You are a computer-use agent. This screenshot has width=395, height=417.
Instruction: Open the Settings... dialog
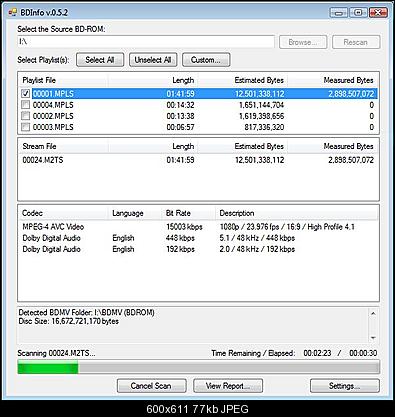click(345, 386)
